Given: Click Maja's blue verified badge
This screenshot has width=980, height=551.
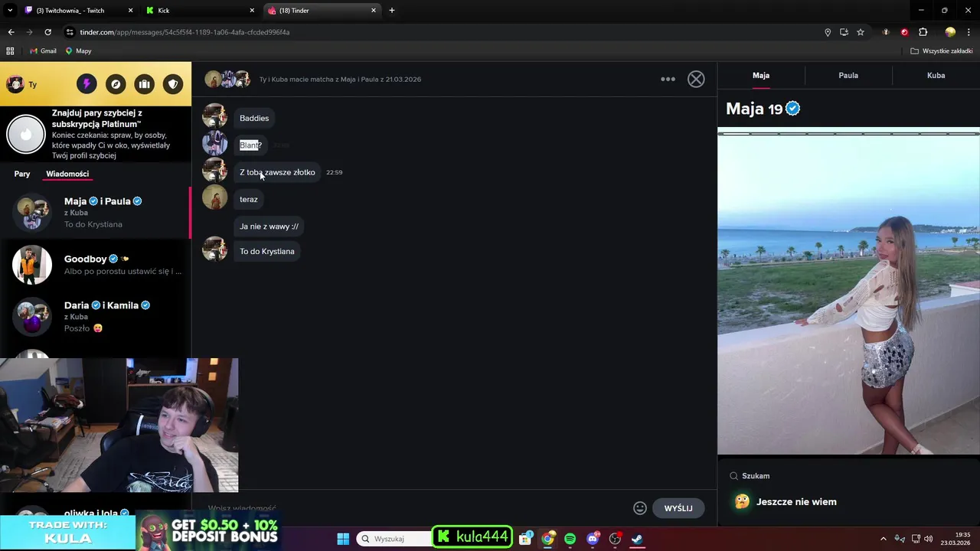Looking at the screenshot, I should click(x=793, y=109).
